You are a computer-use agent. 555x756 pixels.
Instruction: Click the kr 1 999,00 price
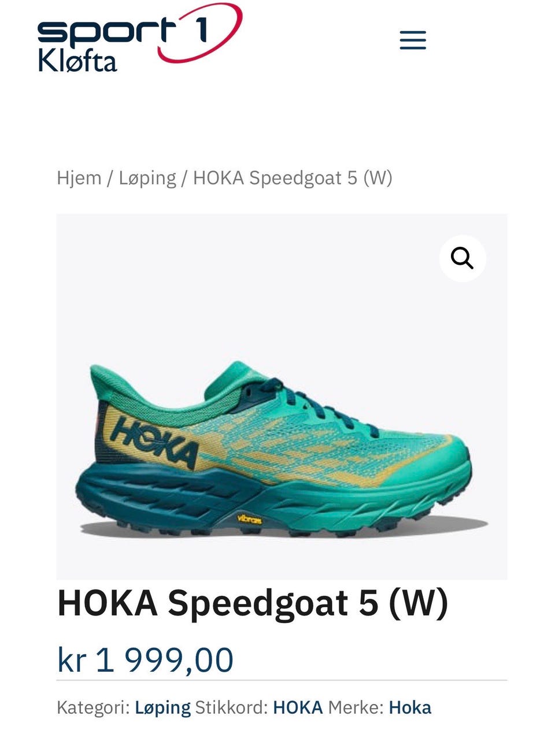145,659
